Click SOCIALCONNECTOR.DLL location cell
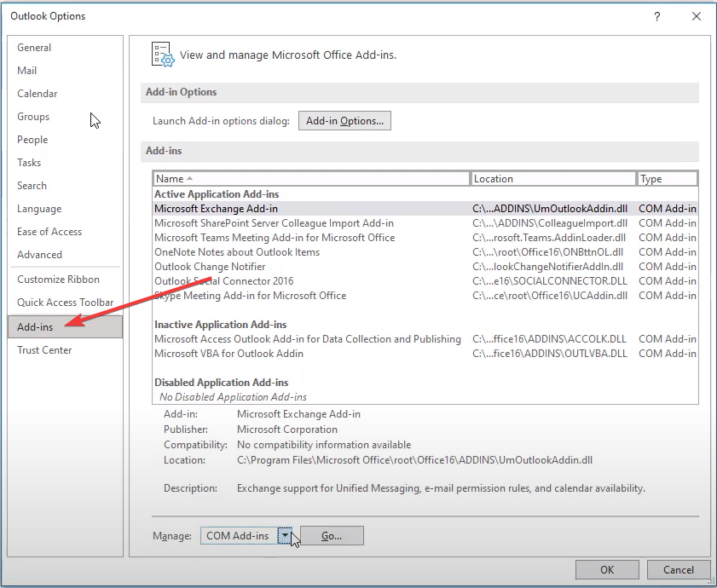The width and height of the screenshot is (717, 588). coord(550,281)
